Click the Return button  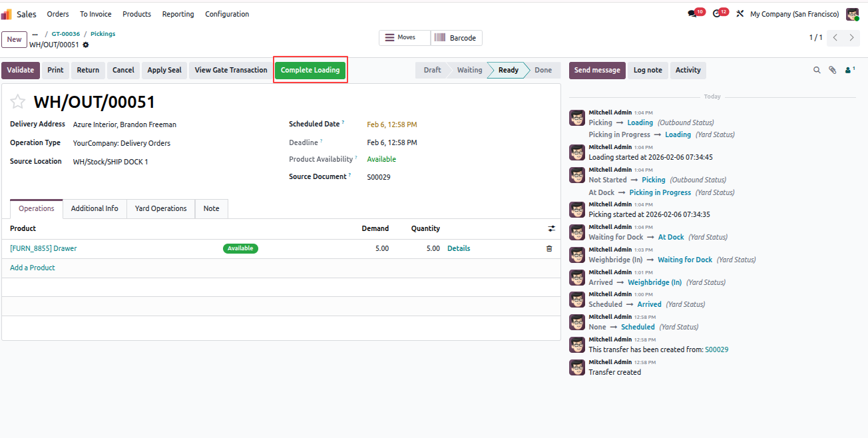click(x=88, y=70)
